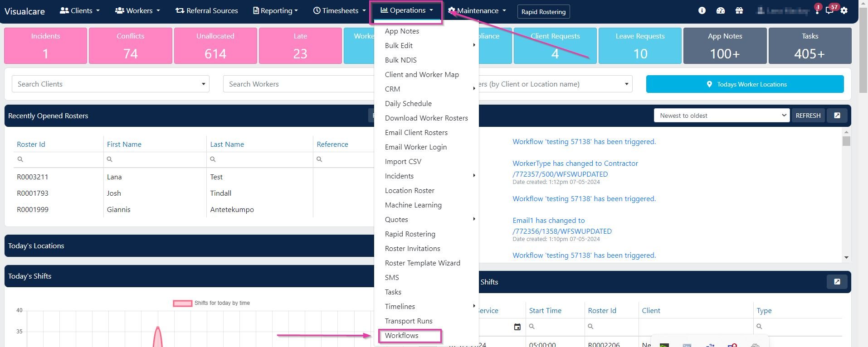Select Workflows from Operations menu
Screen dimensions: 868x347
click(402, 336)
